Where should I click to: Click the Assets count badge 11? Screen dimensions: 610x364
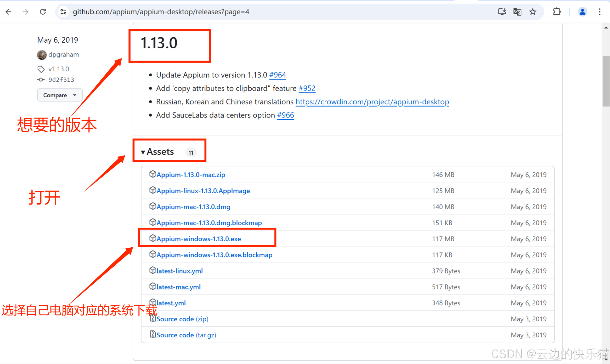click(191, 153)
